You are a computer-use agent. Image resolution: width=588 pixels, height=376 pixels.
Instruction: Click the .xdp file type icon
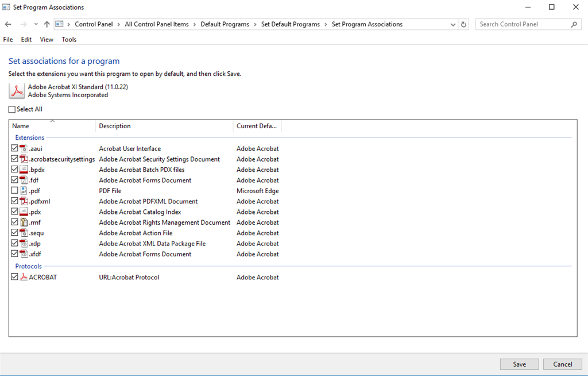tap(24, 243)
